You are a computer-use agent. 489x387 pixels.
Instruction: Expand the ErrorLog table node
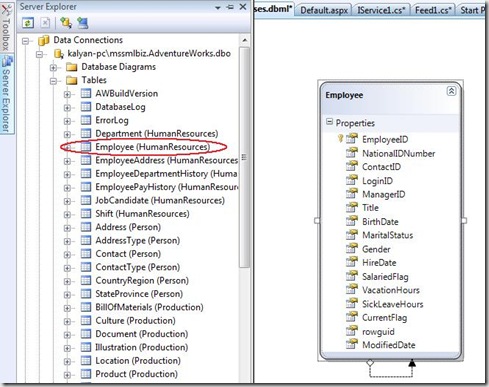point(67,121)
